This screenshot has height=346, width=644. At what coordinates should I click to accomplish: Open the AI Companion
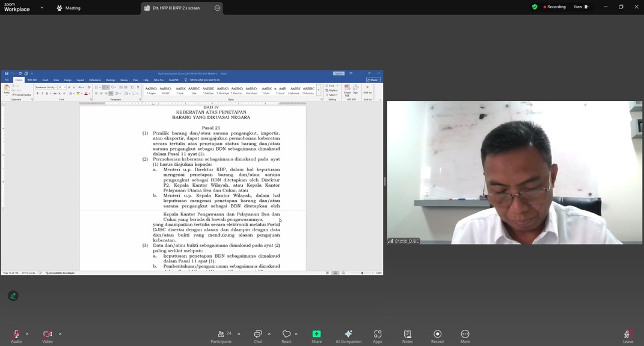tap(349, 336)
